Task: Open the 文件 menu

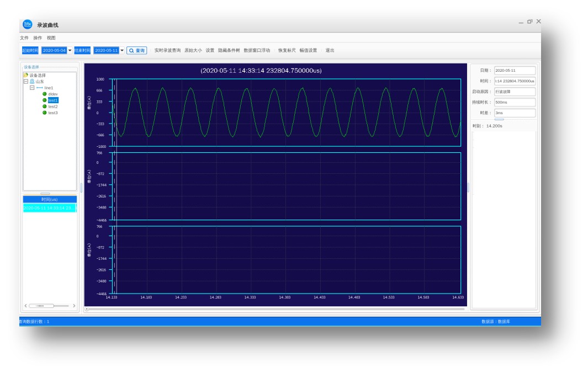Action: coord(24,38)
